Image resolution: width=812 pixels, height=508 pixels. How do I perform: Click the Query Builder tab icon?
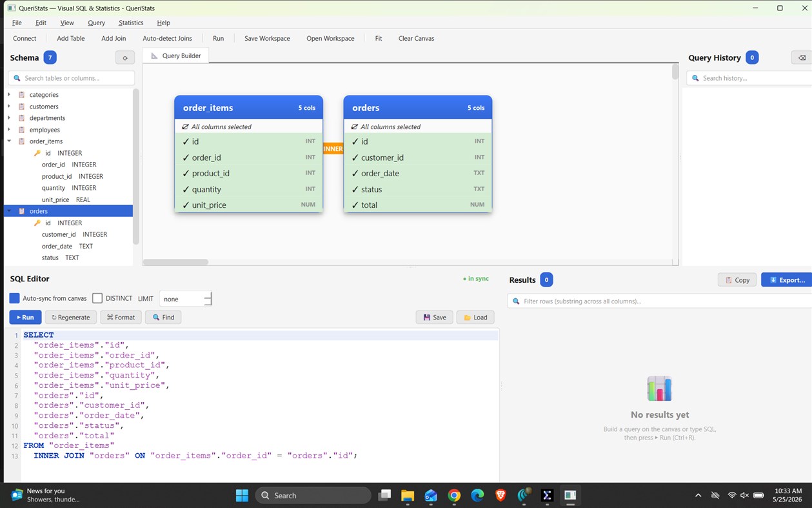(x=154, y=56)
